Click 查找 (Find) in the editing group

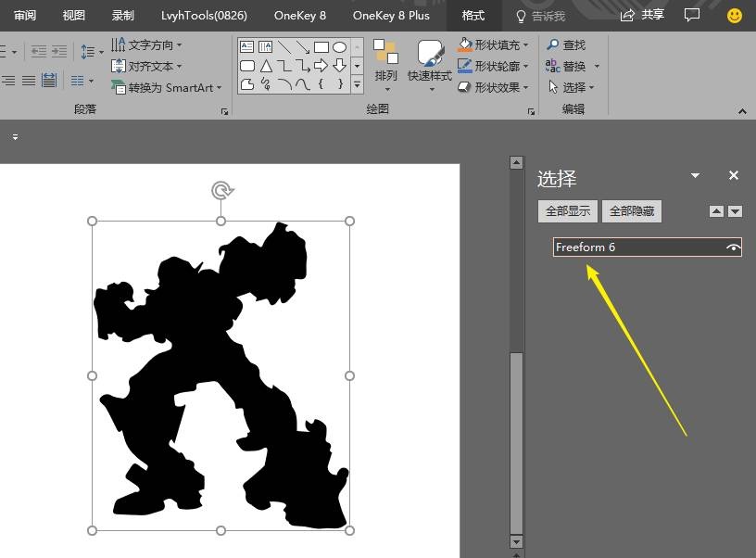(x=566, y=44)
